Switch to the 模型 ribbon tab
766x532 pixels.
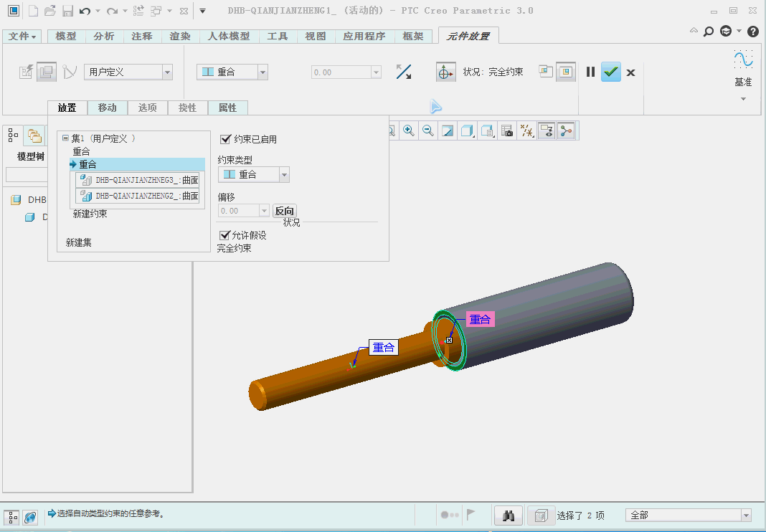[x=66, y=36]
